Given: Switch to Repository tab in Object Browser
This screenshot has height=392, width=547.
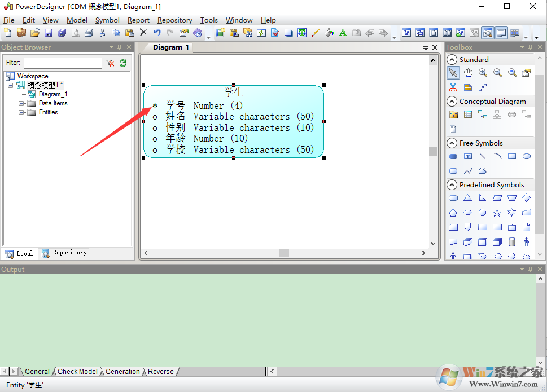Looking at the screenshot, I should (x=64, y=253).
